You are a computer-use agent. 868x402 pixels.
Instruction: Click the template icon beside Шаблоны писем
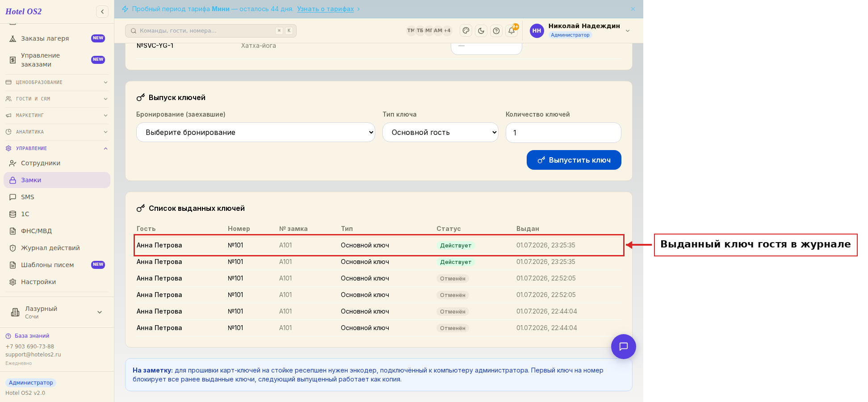pyautogui.click(x=13, y=265)
